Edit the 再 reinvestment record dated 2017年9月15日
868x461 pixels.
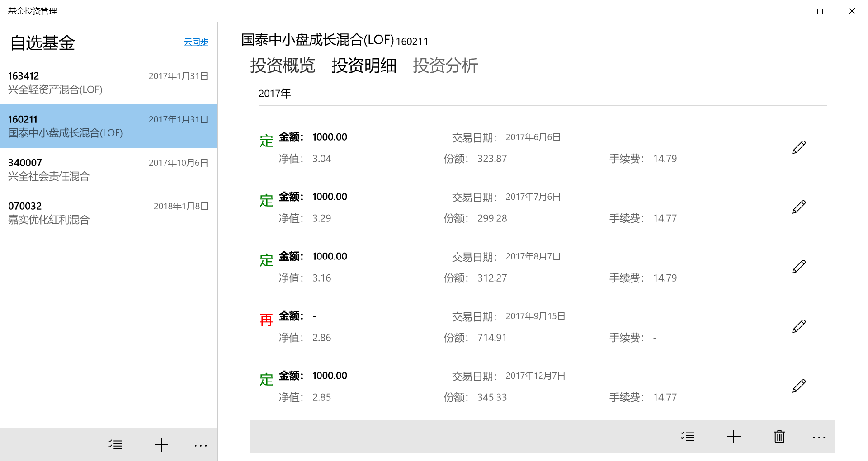pos(799,325)
